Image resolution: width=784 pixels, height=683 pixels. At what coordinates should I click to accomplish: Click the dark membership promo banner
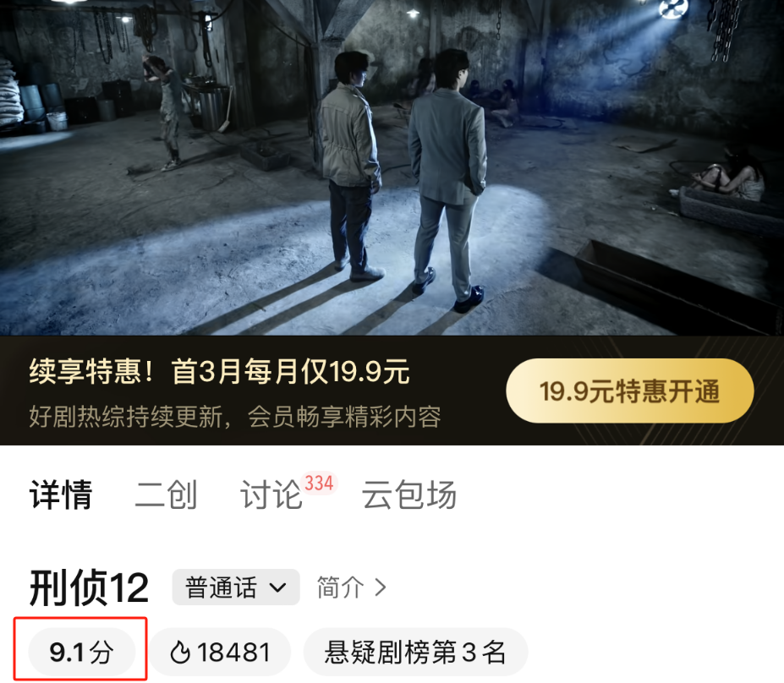point(392,391)
